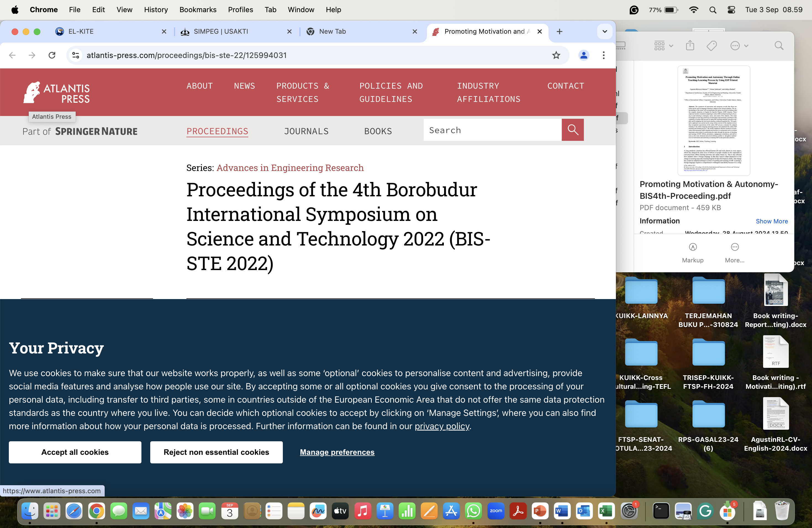Image resolution: width=812 pixels, height=528 pixels.
Task: Open the NEWS navigation item
Action: (x=244, y=86)
